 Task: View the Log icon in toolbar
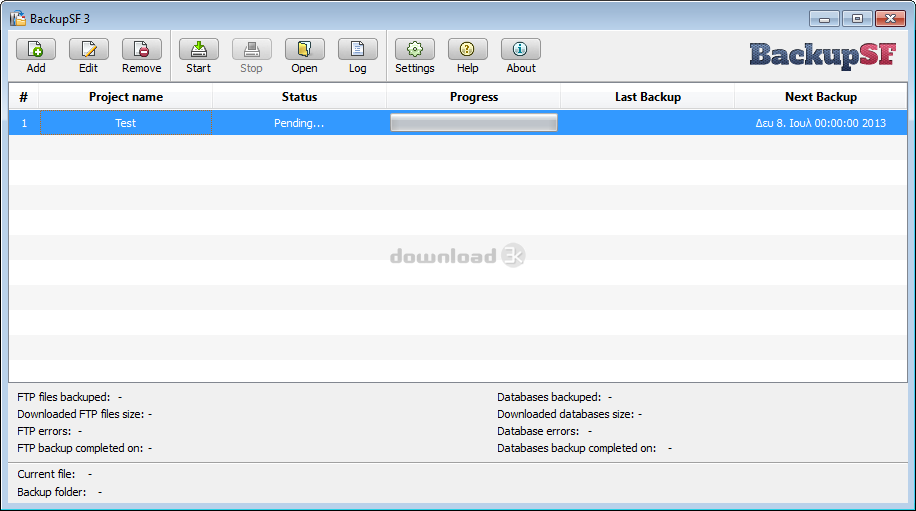click(357, 49)
